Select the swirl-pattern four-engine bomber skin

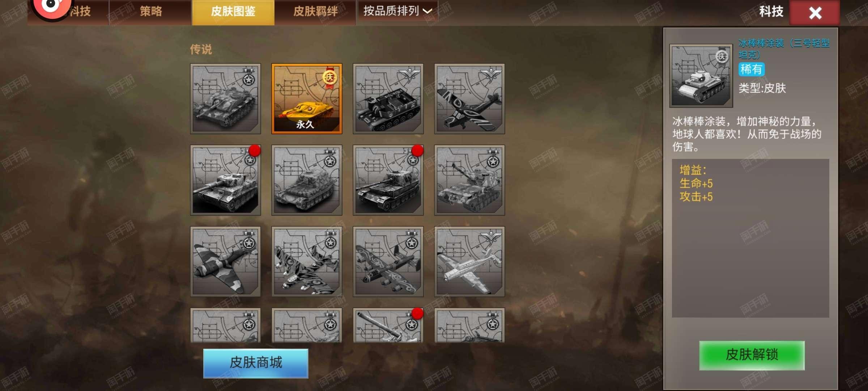(x=388, y=262)
